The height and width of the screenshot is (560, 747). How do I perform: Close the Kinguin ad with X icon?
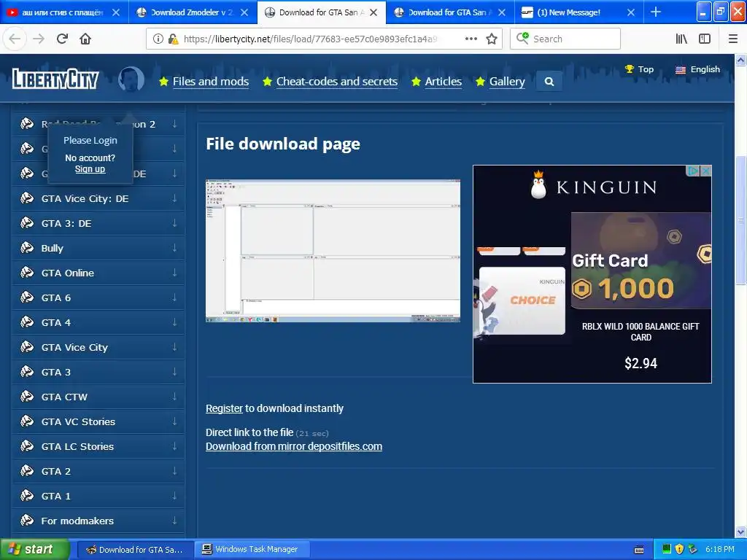tap(705, 171)
